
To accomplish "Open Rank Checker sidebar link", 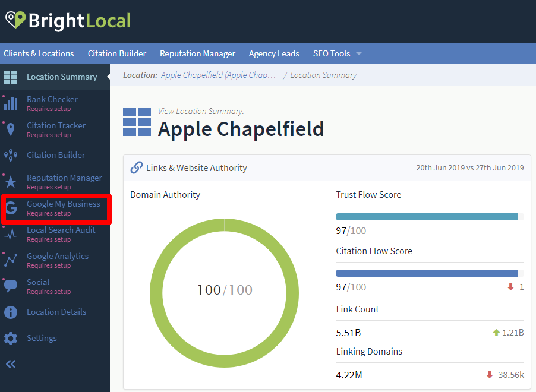I will [x=52, y=99].
